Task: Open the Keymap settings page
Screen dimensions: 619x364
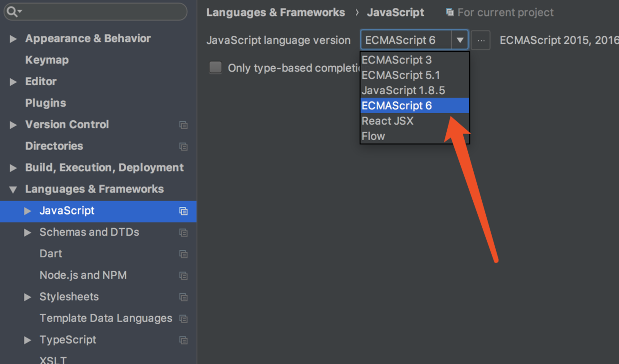Action: tap(47, 60)
